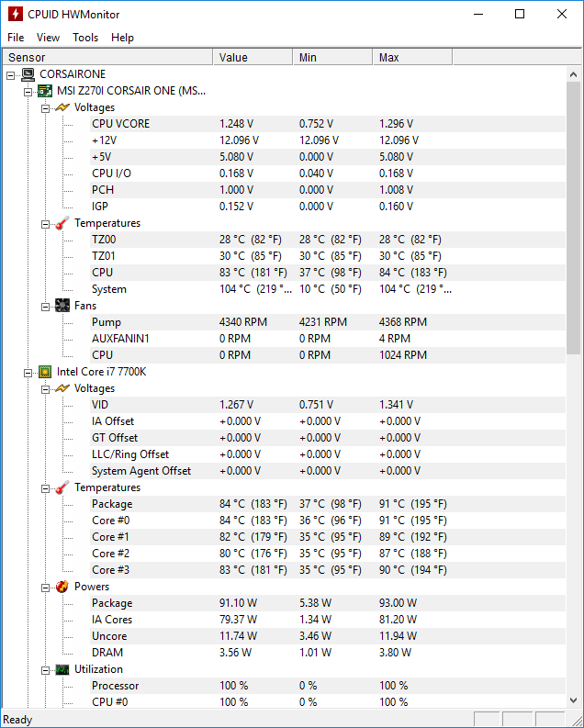
Task: Select the PCH voltage row
Action: click(x=328, y=190)
